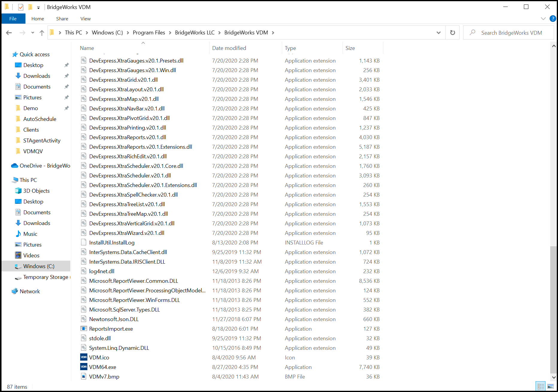Open the STAgentActivity folder in sidebar
The width and height of the screenshot is (558, 392).
click(42, 141)
